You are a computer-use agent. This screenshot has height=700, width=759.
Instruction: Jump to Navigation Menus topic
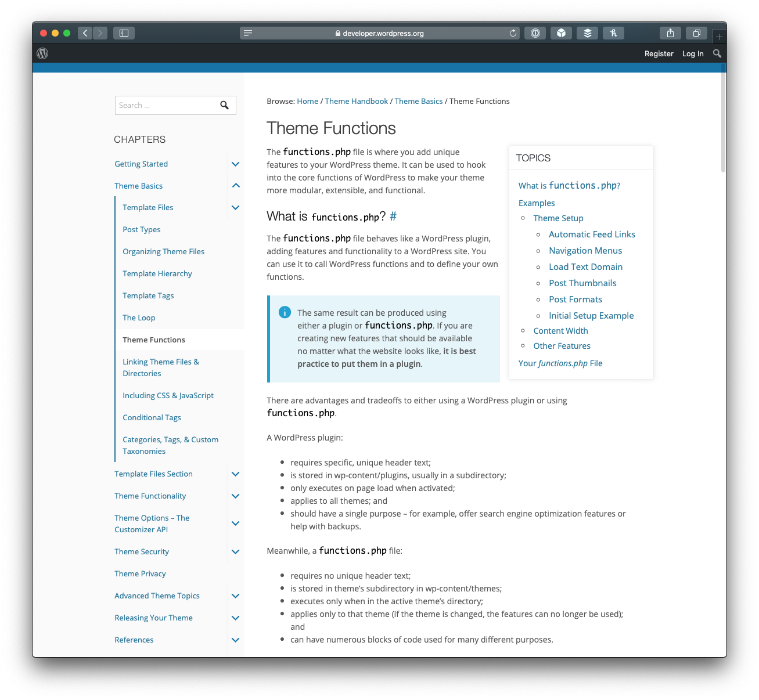[585, 251]
